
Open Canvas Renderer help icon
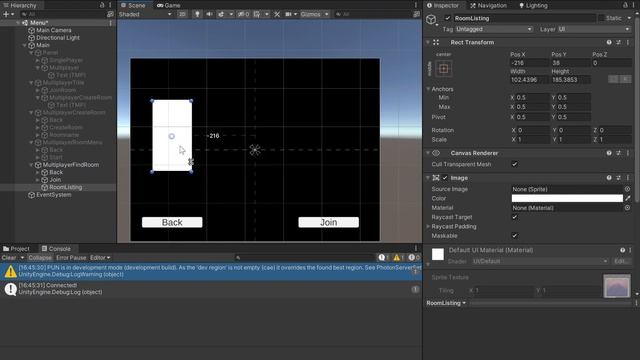[x=609, y=153]
